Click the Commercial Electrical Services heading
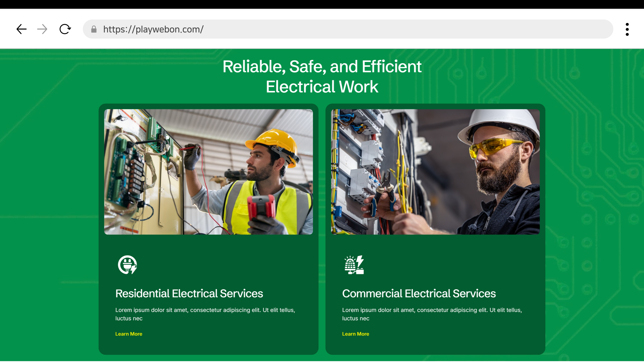This screenshot has width=644, height=362. [x=419, y=293]
